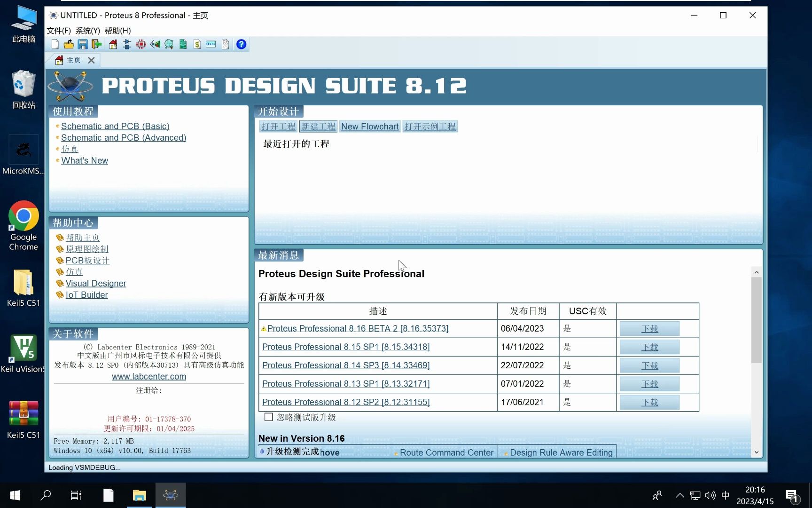Open the 仿真 help center link
Screen dimensions: 812x508
(x=74, y=271)
